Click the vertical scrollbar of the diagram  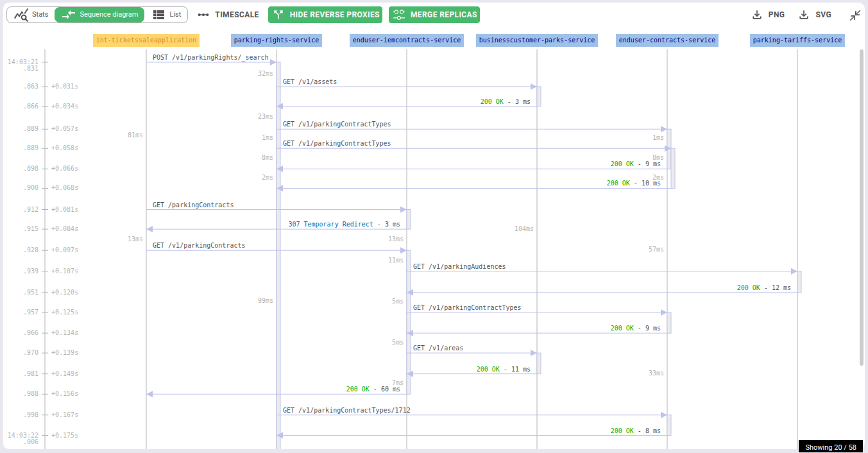tap(862, 205)
